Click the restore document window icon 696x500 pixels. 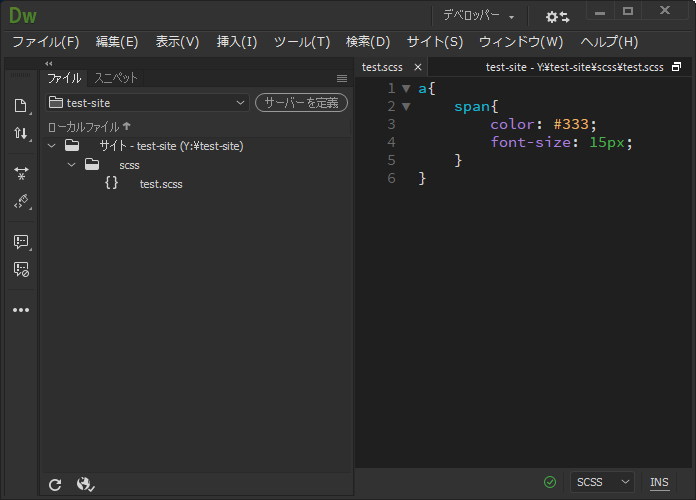(x=676, y=67)
